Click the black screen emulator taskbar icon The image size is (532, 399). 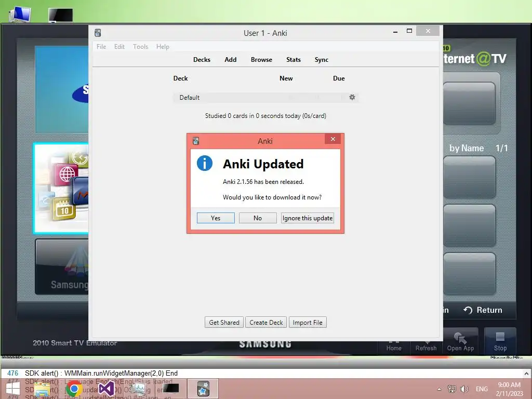click(x=170, y=388)
